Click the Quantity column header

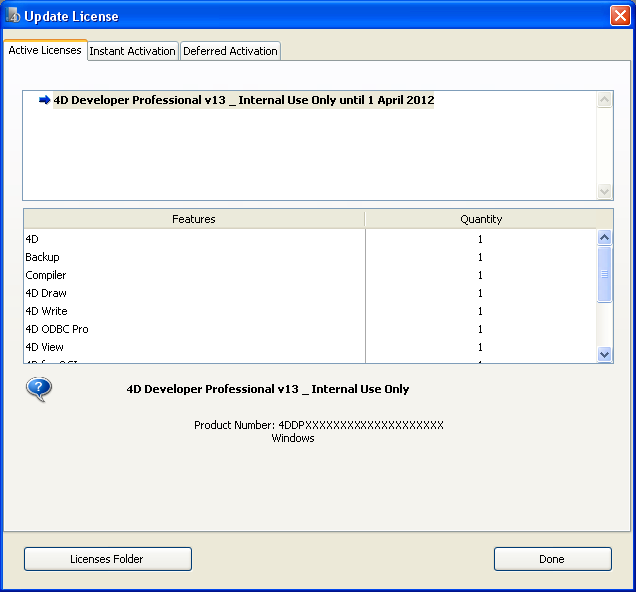coord(481,219)
